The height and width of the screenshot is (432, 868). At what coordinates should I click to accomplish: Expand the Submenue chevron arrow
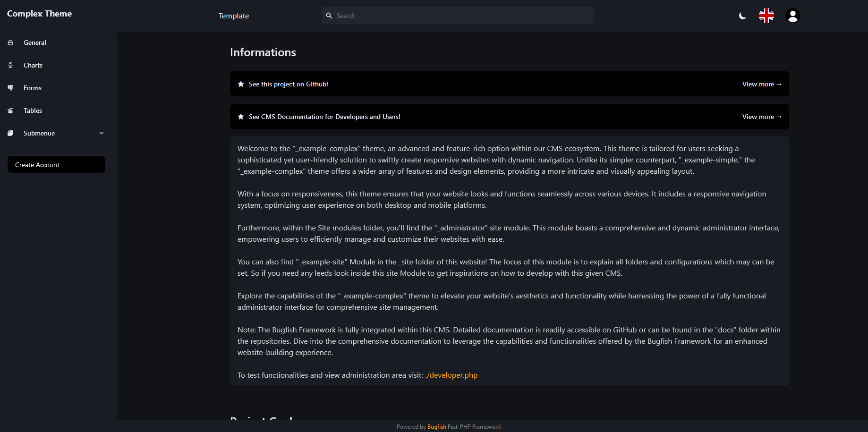coord(102,133)
